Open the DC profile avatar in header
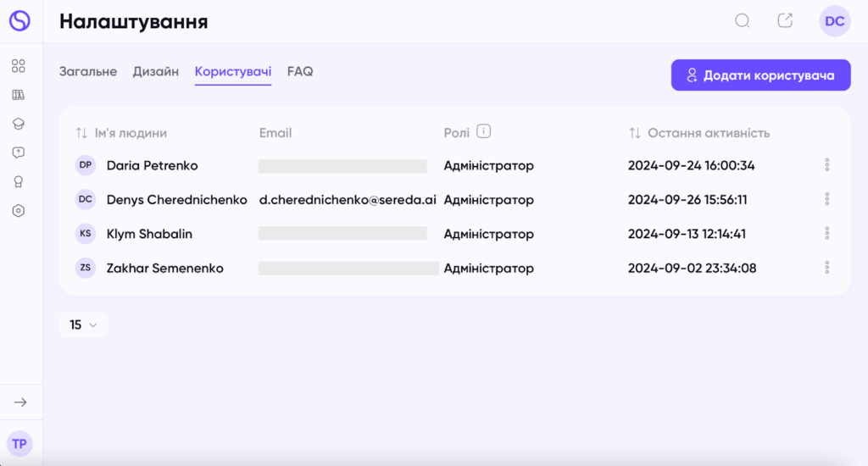Screen dimensions: 868x466 point(834,21)
